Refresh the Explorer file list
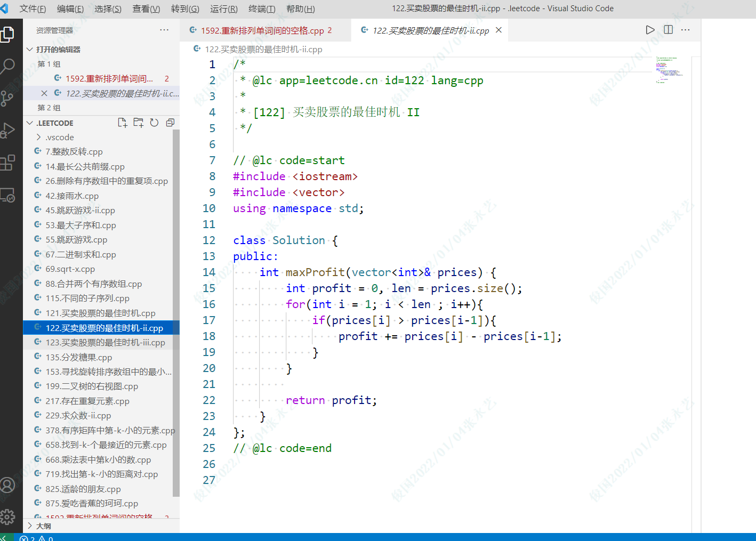756x541 pixels. (x=154, y=123)
